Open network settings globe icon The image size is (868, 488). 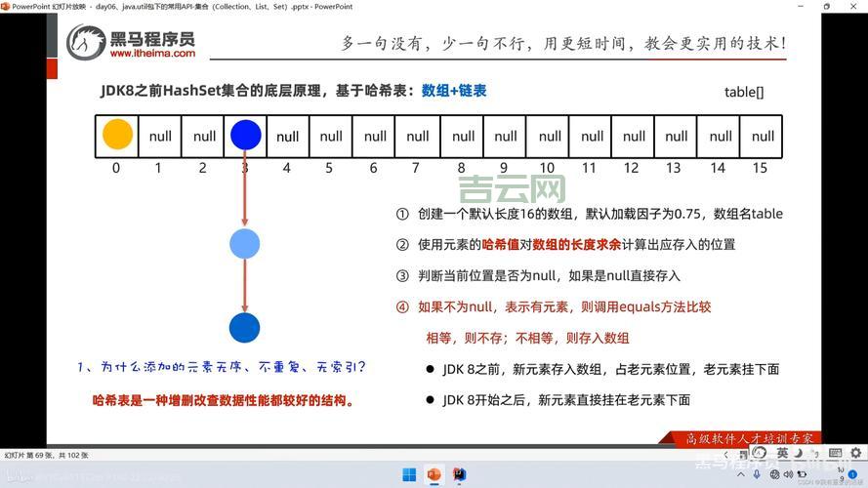click(774, 474)
